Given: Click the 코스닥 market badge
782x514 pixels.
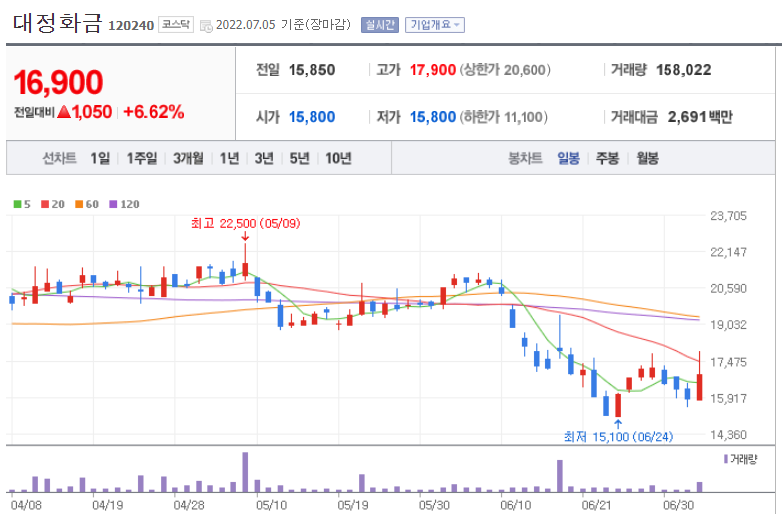Looking at the screenshot, I should tap(176, 24).
